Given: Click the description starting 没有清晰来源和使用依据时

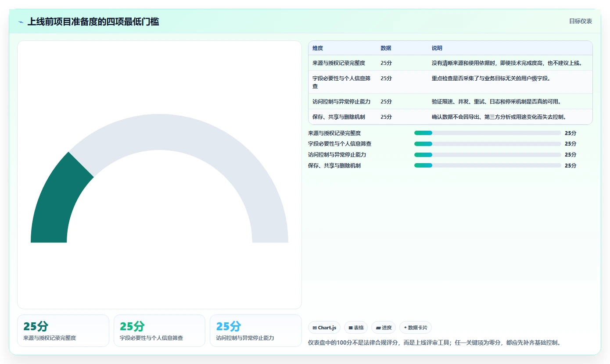Looking at the screenshot, I should pos(507,63).
